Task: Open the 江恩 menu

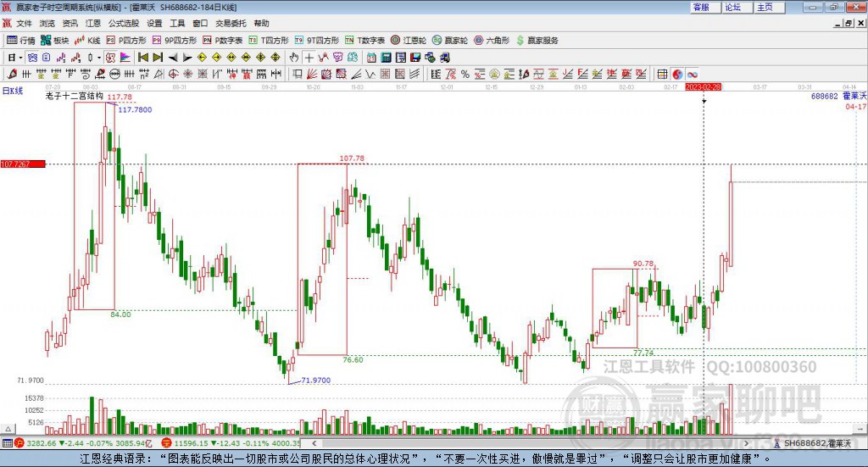Action: (93, 23)
